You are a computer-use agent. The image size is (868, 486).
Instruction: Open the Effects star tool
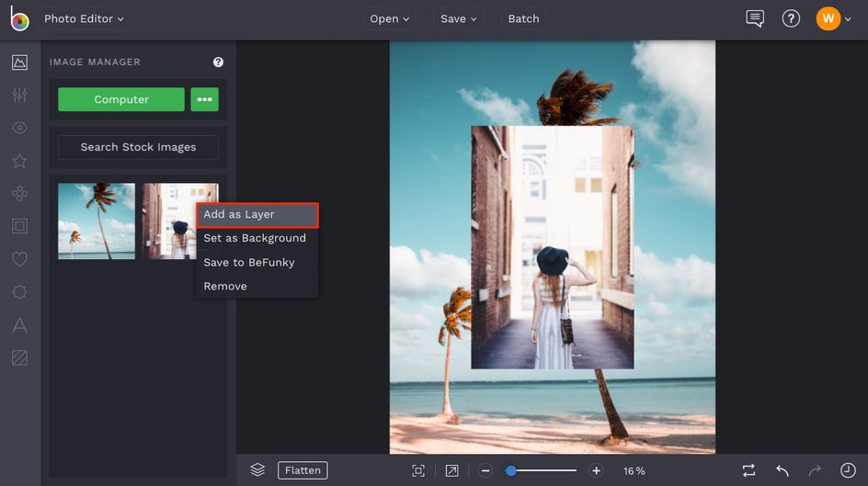coord(19,161)
